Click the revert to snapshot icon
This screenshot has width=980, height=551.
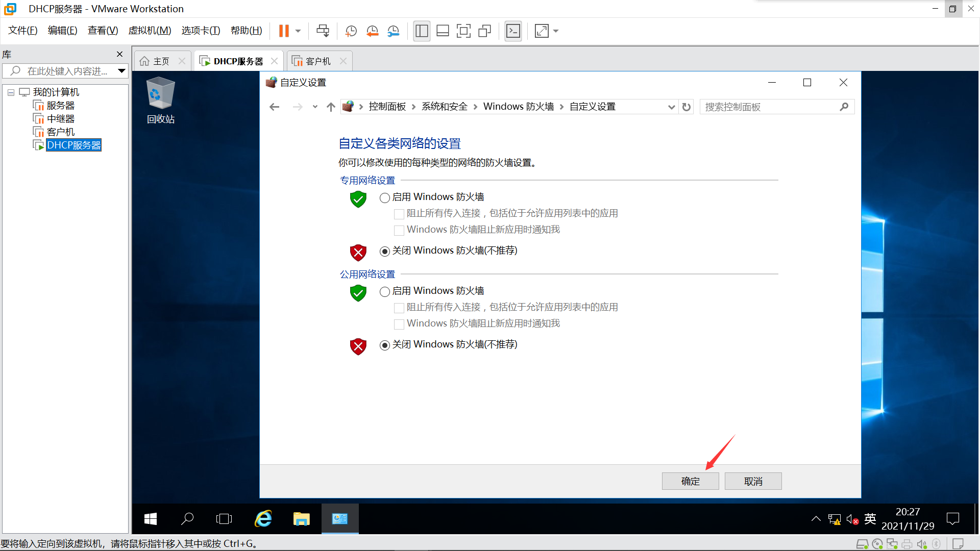point(372,31)
